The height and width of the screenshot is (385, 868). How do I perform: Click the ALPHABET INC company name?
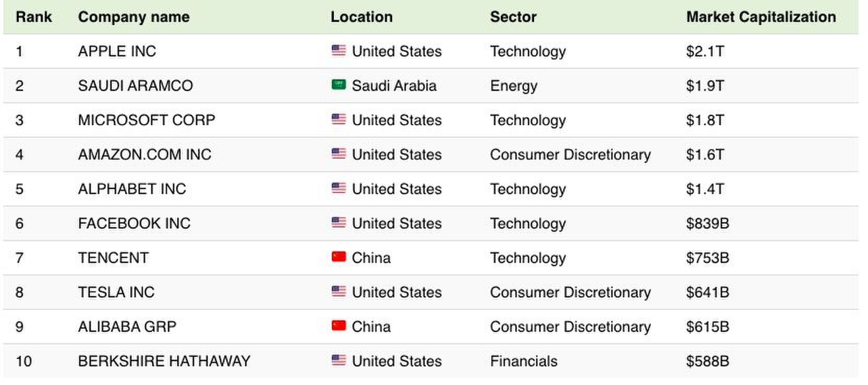132,189
